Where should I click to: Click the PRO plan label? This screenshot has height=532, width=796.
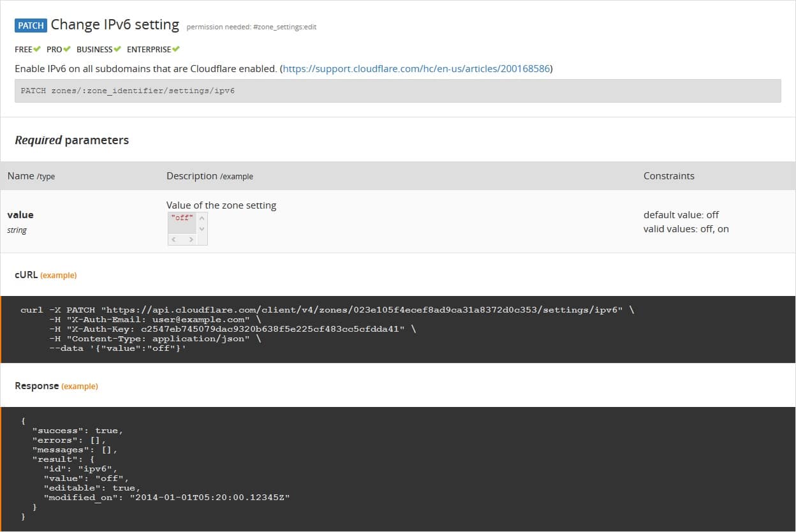54,49
